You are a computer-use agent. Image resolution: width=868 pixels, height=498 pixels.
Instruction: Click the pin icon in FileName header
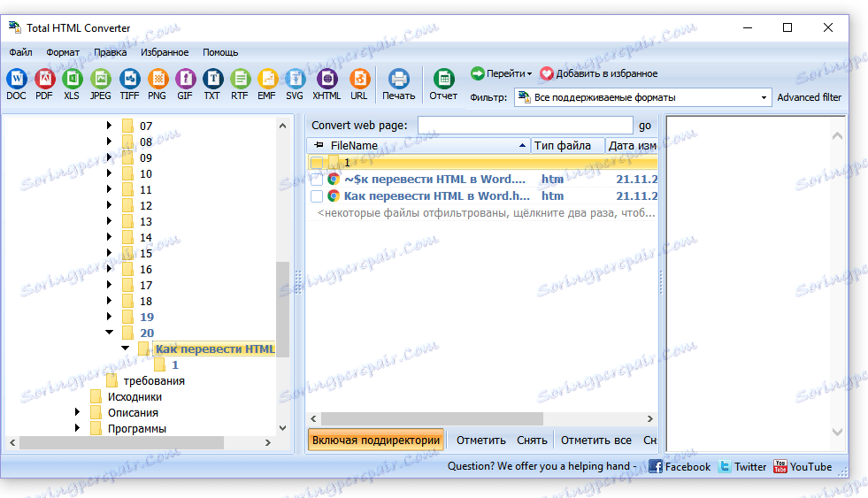tap(319, 146)
